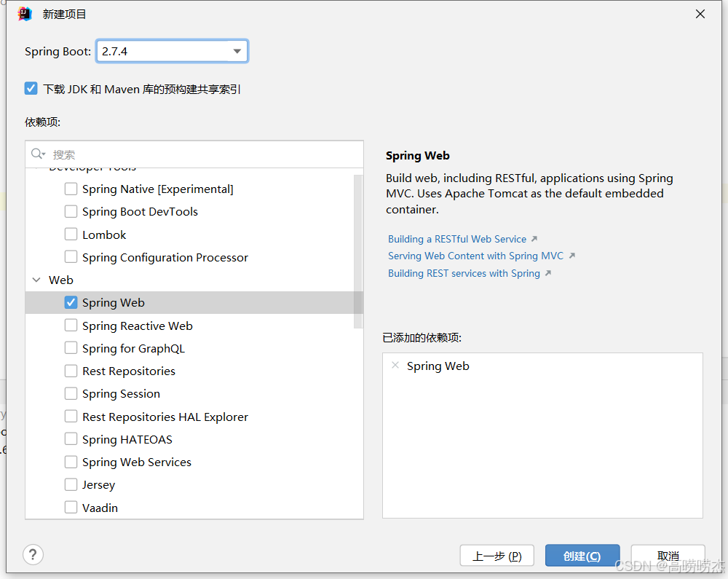Open Building a RESTful Web Service link
728x579 pixels.
(x=457, y=239)
